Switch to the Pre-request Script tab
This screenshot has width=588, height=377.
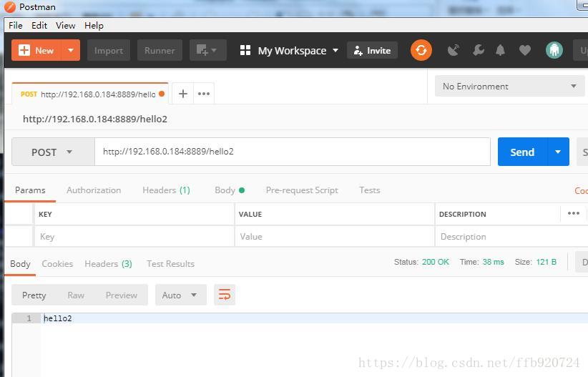tap(302, 190)
